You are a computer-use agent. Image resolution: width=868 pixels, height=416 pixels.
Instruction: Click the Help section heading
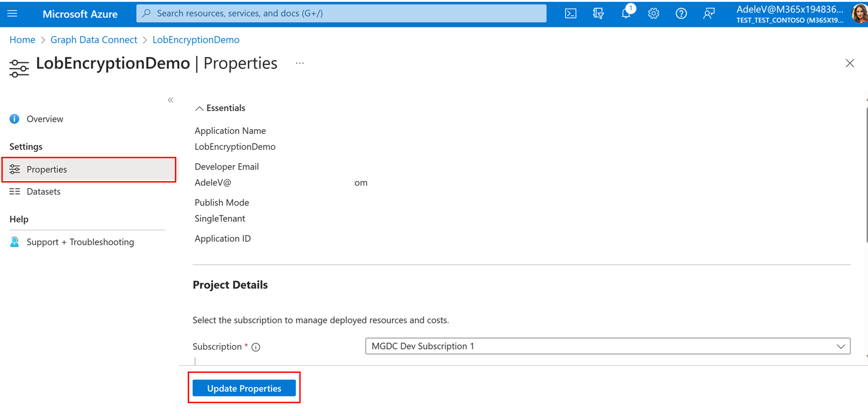(19, 219)
